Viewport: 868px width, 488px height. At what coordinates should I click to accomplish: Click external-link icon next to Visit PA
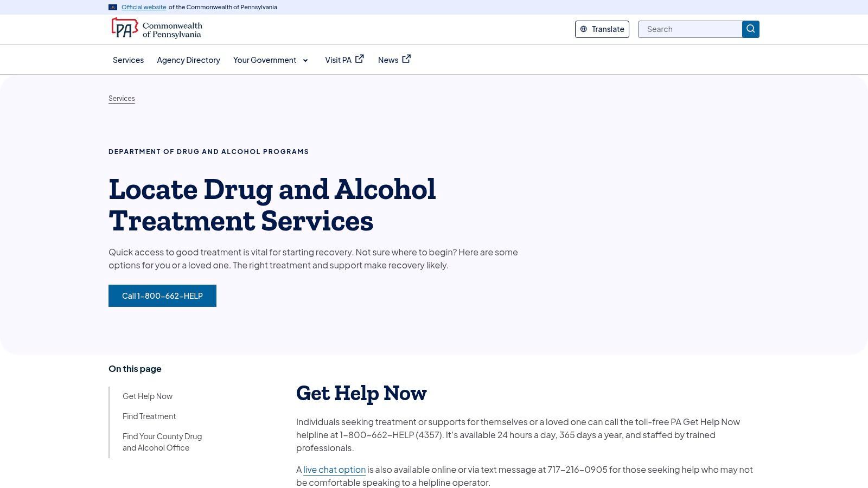coord(360,59)
